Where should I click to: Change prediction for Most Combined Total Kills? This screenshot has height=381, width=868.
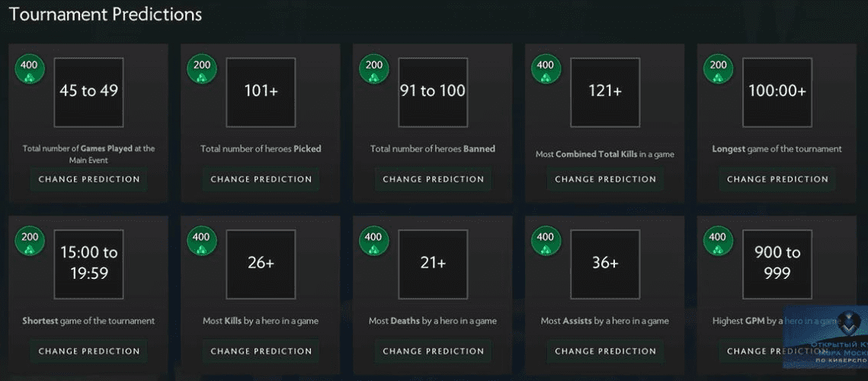click(x=605, y=180)
